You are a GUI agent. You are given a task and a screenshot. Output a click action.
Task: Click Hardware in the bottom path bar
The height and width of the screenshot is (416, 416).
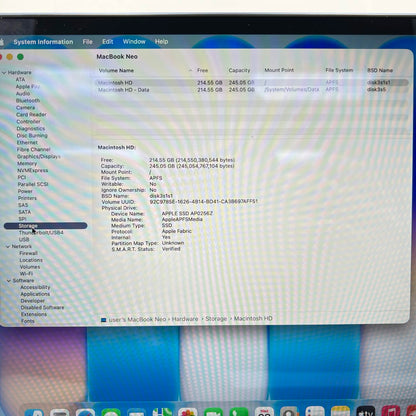(x=185, y=319)
